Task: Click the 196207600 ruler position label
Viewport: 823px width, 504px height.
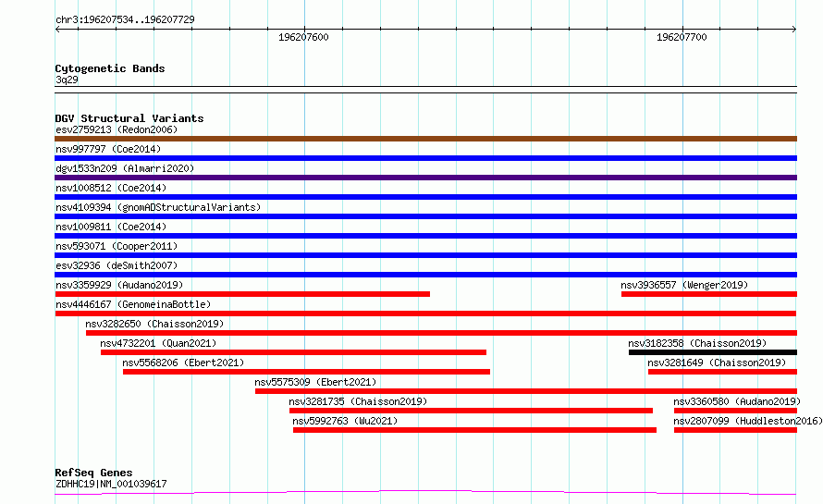Action: 303,37
